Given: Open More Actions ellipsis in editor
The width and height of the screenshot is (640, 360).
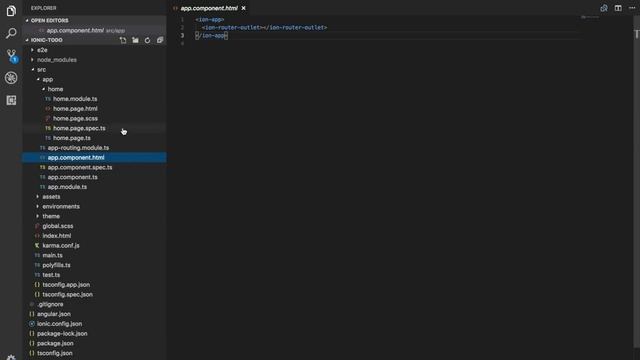Looking at the screenshot, I should point(632,8).
